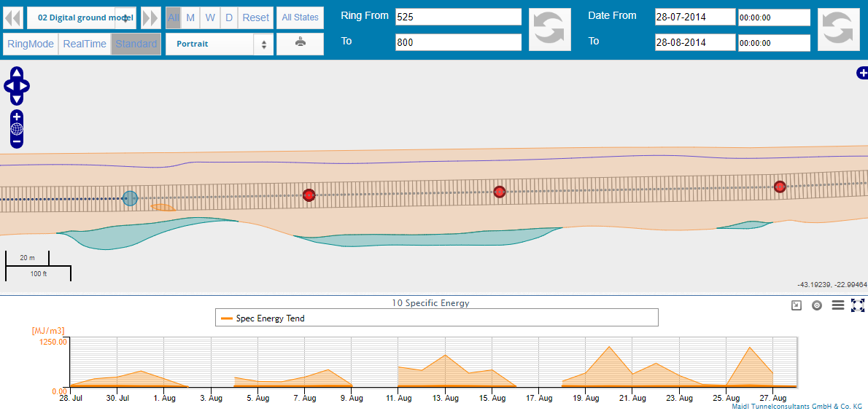Switch to RingMode
868x411 pixels.
coord(31,44)
